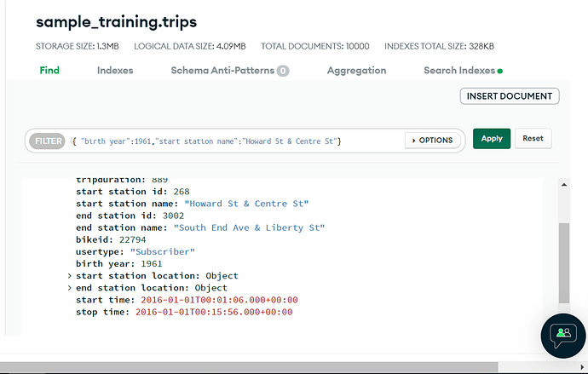Expand the start station location object
The height and width of the screenshot is (374, 588).
(x=69, y=276)
